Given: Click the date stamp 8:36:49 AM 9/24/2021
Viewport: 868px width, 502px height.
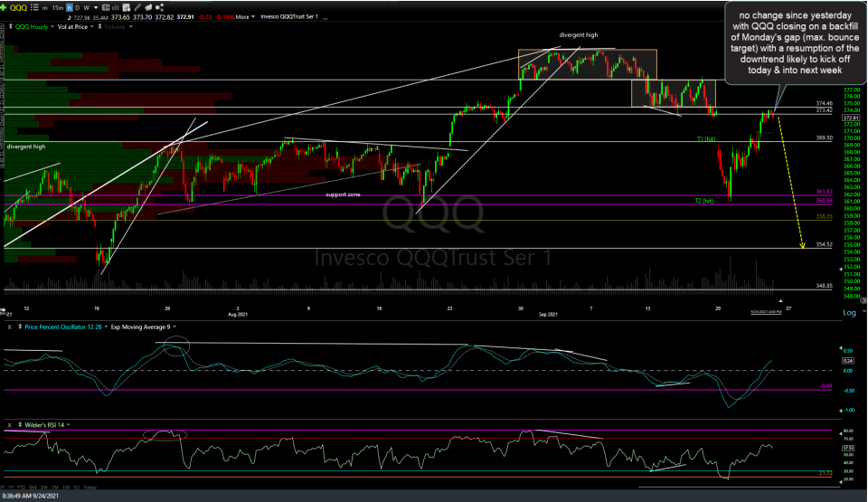Looking at the screenshot, I should pyautogui.click(x=30, y=496).
